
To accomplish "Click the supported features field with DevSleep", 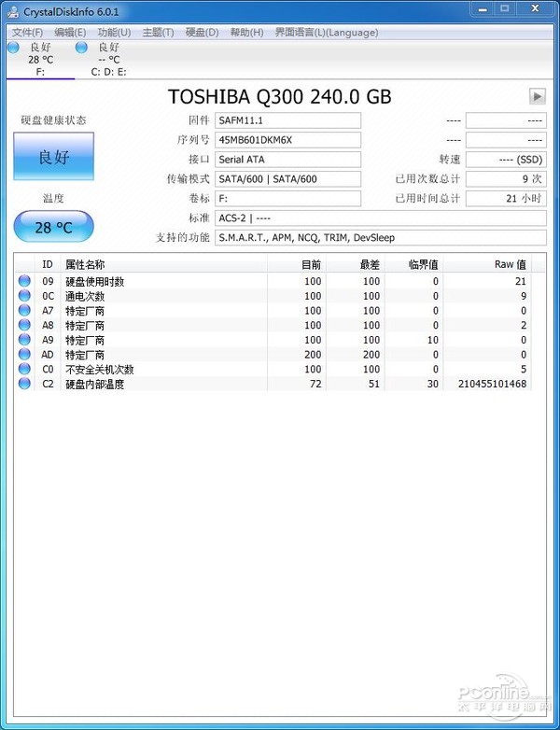I will [380, 238].
